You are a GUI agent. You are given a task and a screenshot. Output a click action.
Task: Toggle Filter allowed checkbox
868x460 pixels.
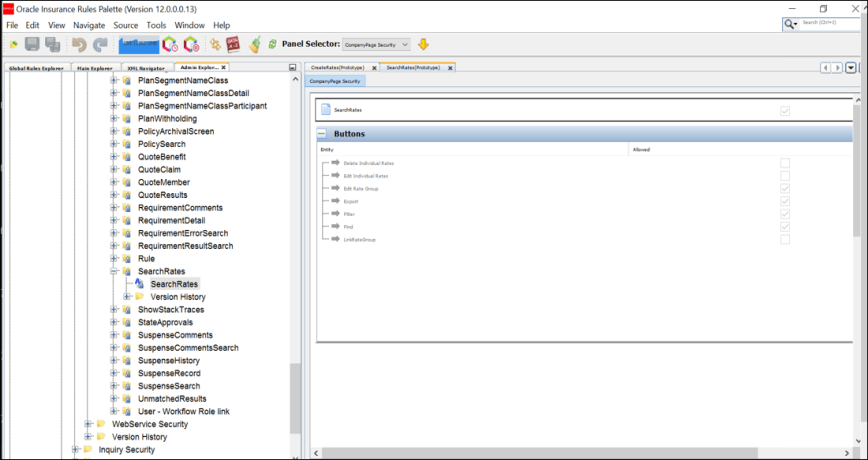pyautogui.click(x=785, y=214)
